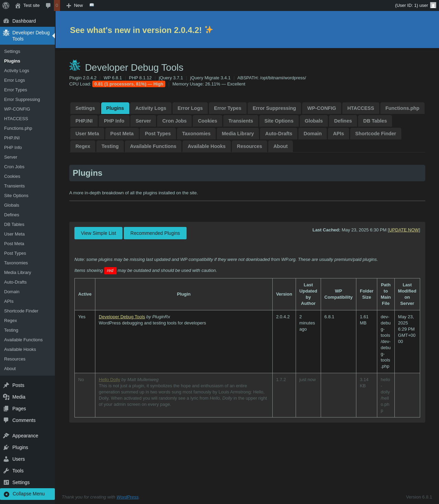Open the New content dropdown
439x504 pixels.
click(x=75, y=5)
